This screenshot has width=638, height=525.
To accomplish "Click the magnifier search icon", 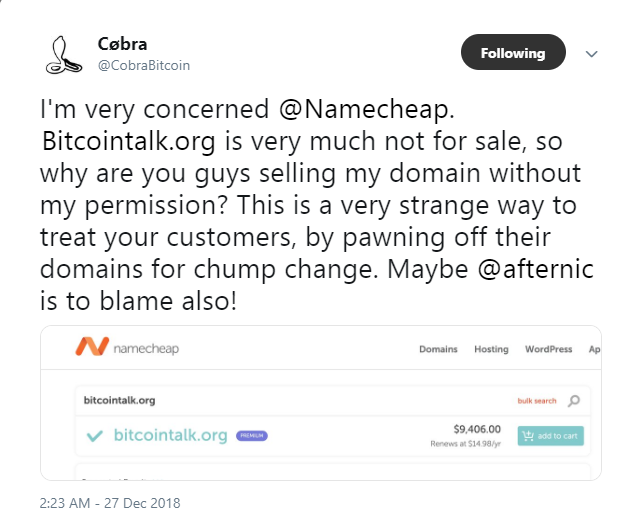I will (574, 401).
